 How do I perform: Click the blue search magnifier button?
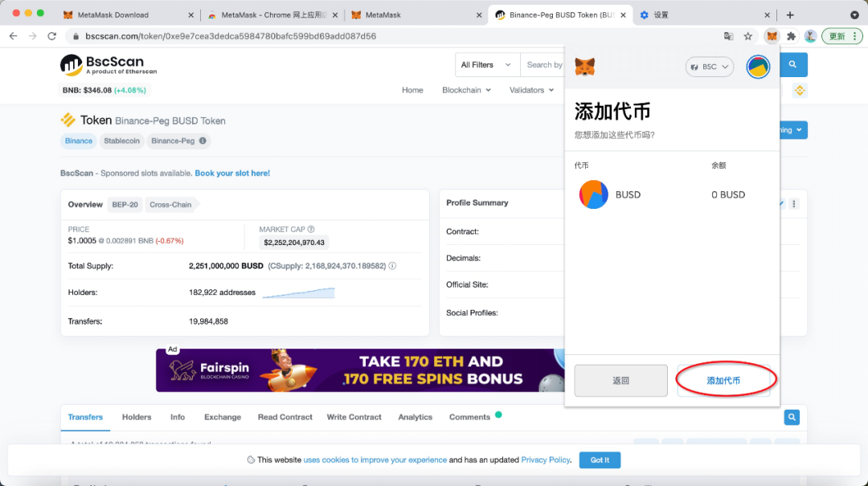click(x=792, y=65)
